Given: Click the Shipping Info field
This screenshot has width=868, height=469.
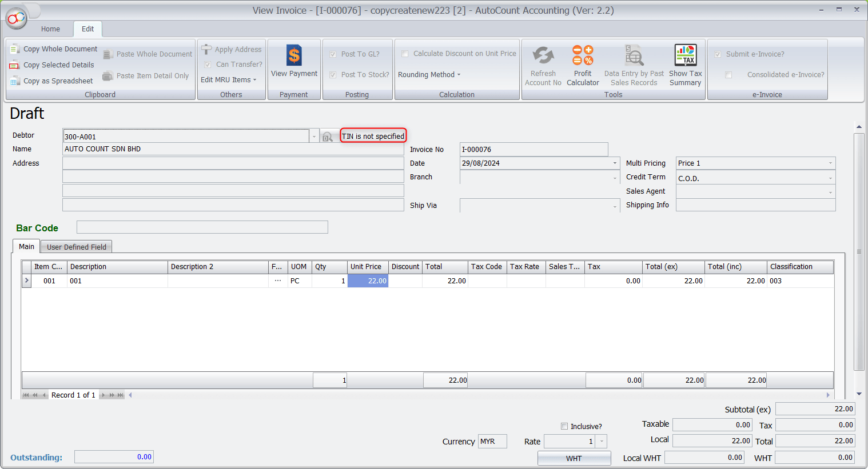Looking at the screenshot, I should pos(756,205).
